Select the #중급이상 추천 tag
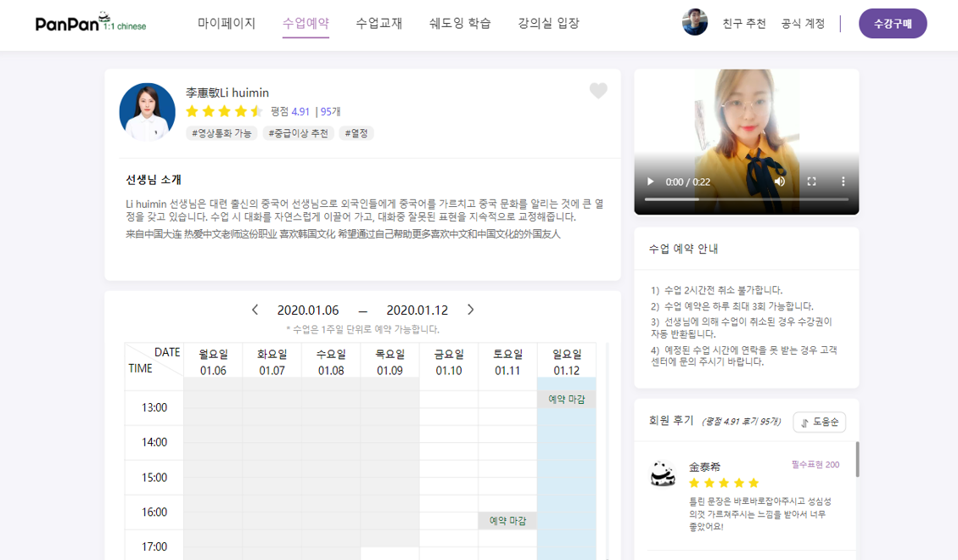The image size is (958, 560). click(298, 133)
